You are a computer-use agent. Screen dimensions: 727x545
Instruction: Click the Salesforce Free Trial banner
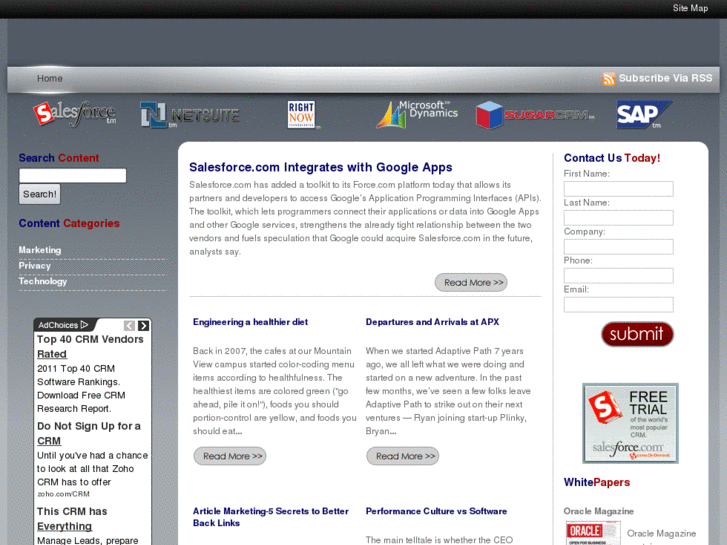pyautogui.click(x=630, y=423)
